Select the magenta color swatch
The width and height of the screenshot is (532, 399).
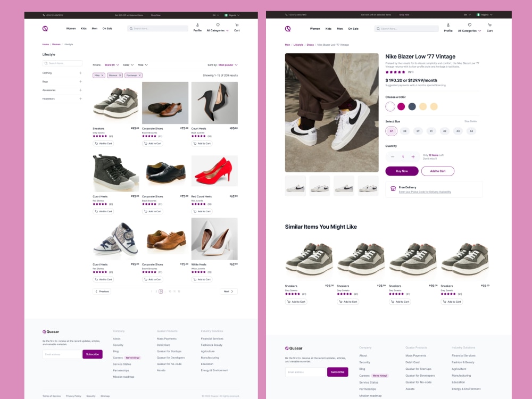401,106
